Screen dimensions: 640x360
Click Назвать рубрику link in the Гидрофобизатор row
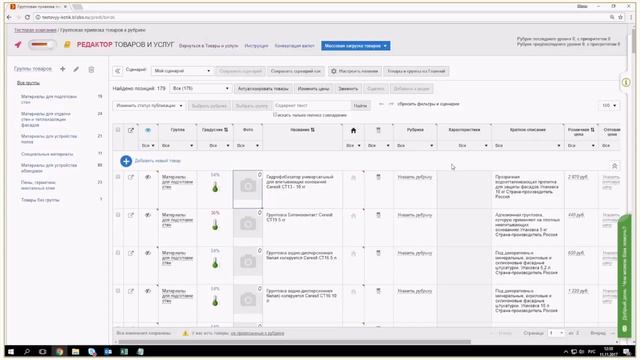415,177
